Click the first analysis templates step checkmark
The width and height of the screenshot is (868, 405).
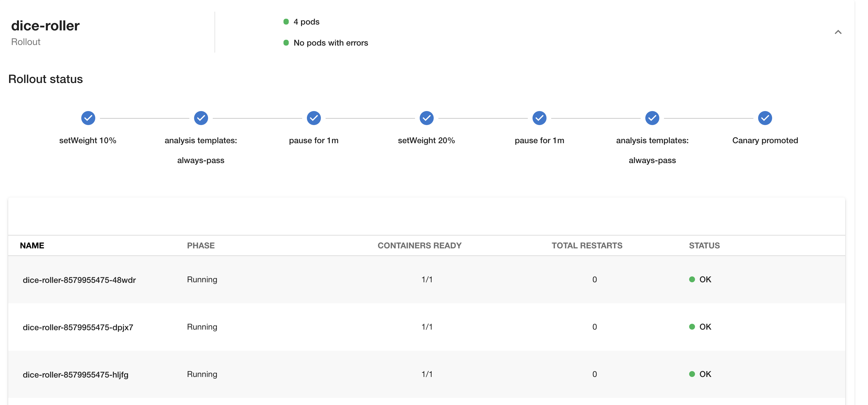click(201, 118)
